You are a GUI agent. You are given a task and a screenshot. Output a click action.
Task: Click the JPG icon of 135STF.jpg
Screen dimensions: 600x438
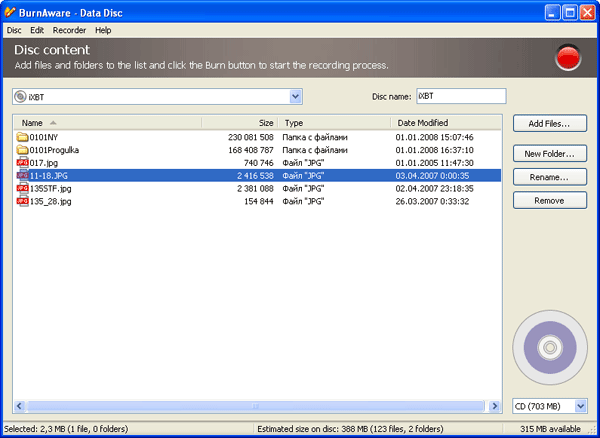pos(23,189)
